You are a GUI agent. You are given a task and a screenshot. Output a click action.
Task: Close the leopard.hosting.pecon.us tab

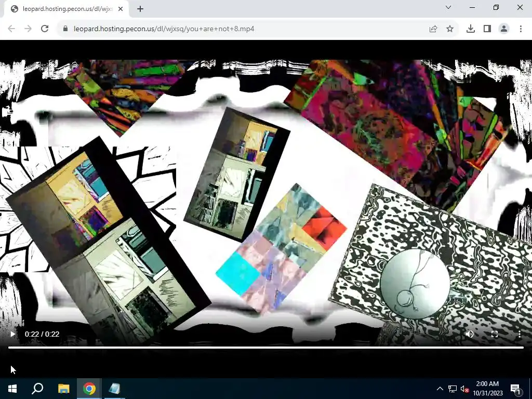(121, 9)
